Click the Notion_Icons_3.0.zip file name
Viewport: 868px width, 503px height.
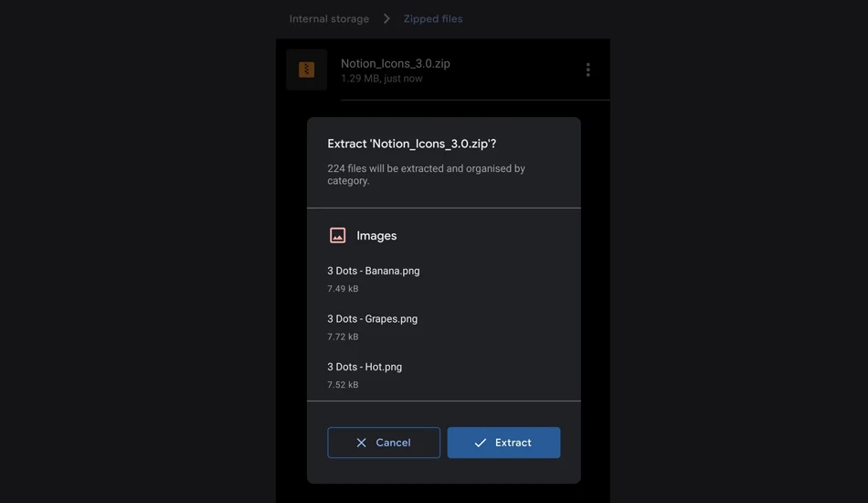[396, 63]
